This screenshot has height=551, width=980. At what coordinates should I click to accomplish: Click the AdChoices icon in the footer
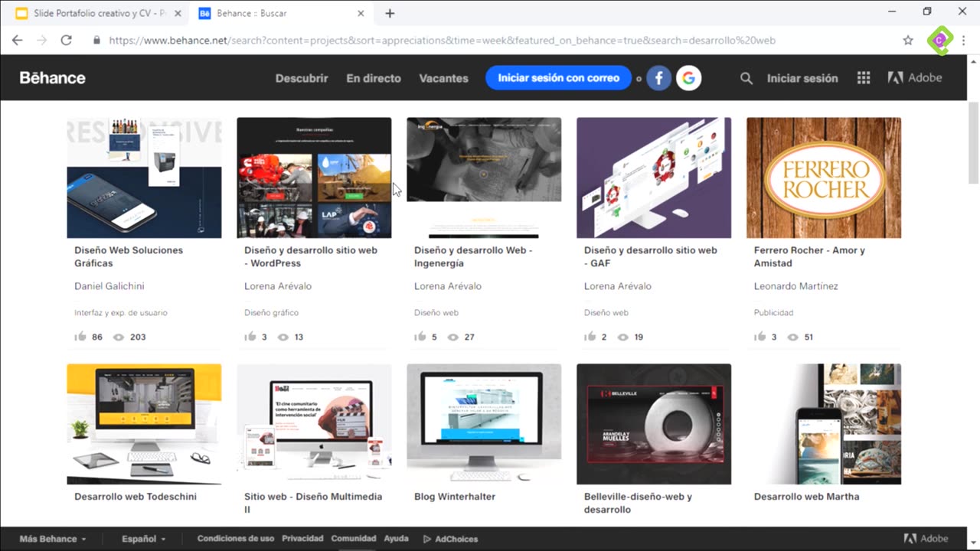(428, 539)
